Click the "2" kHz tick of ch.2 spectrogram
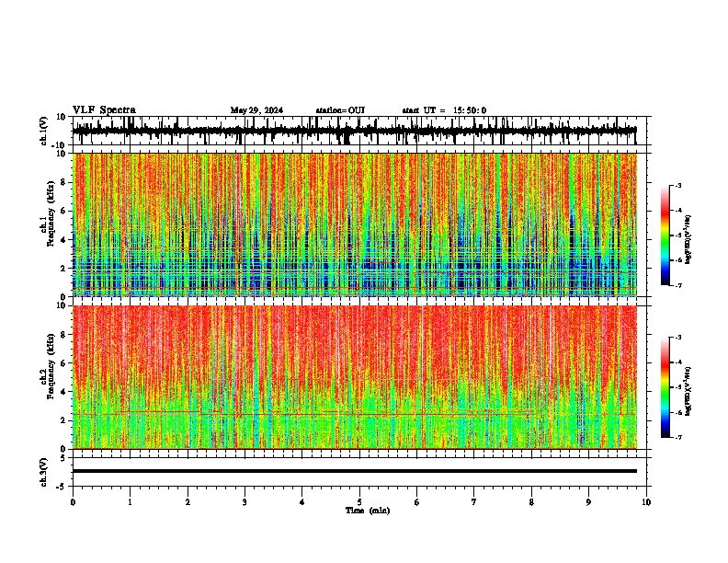The height and width of the screenshot is (563, 728). (x=64, y=420)
